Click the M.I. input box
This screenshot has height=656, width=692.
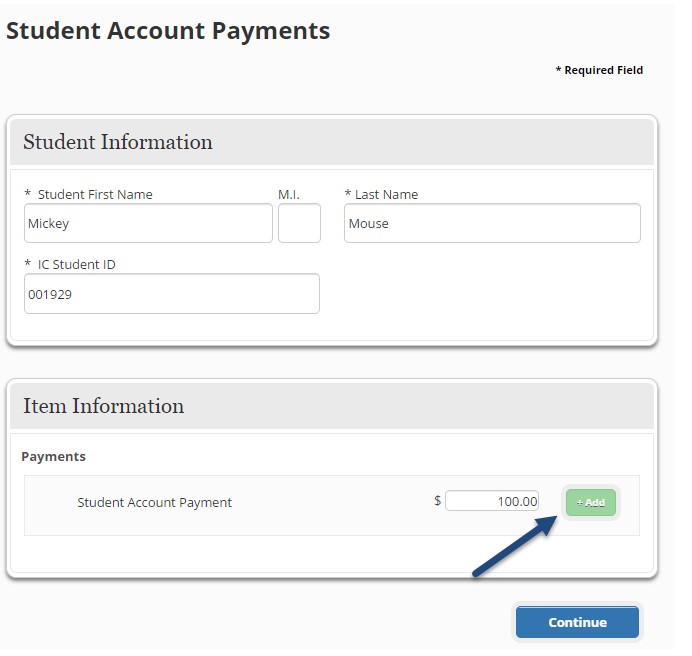(x=299, y=223)
